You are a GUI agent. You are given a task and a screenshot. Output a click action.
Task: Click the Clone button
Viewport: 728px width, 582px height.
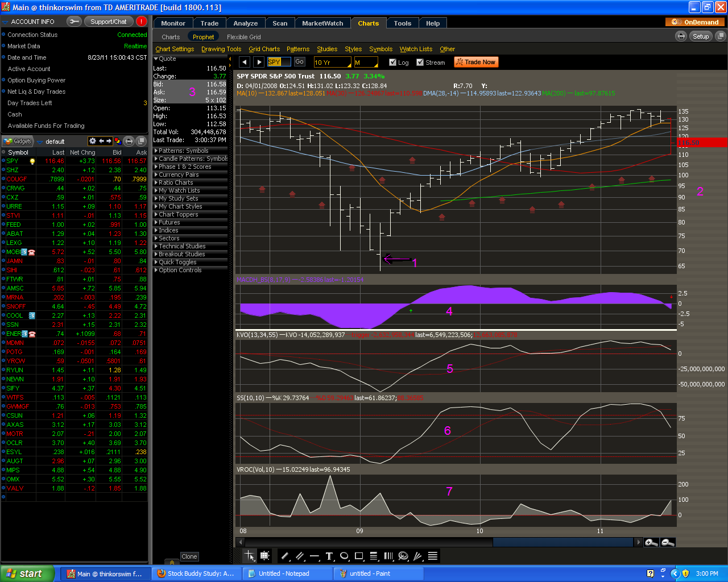[189, 556]
